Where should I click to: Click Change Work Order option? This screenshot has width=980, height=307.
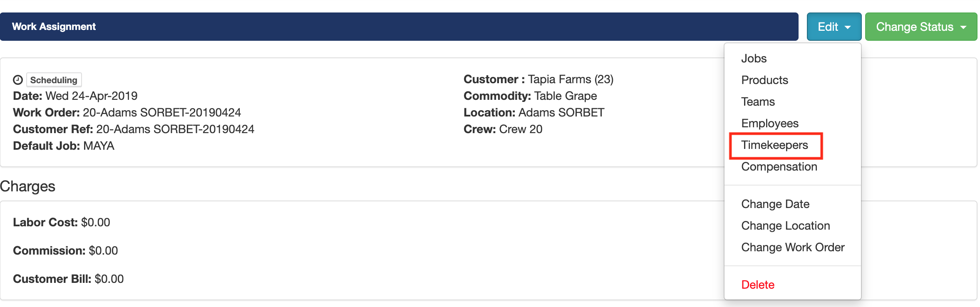coord(792,248)
